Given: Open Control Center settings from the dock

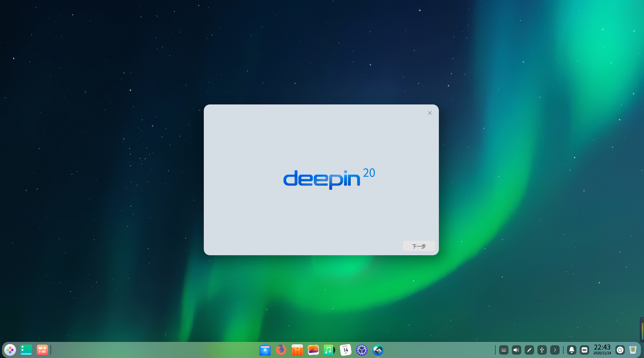Looking at the screenshot, I should click(x=362, y=350).
